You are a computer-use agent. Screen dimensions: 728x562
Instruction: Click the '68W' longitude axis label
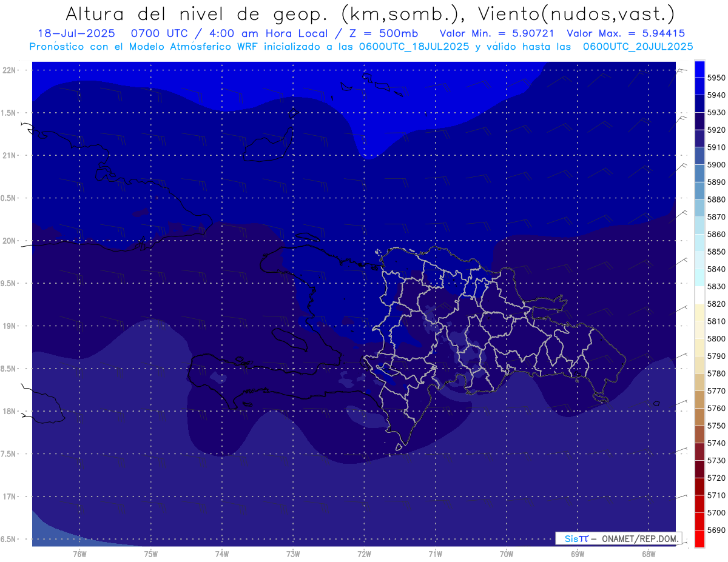pos(649,554)
